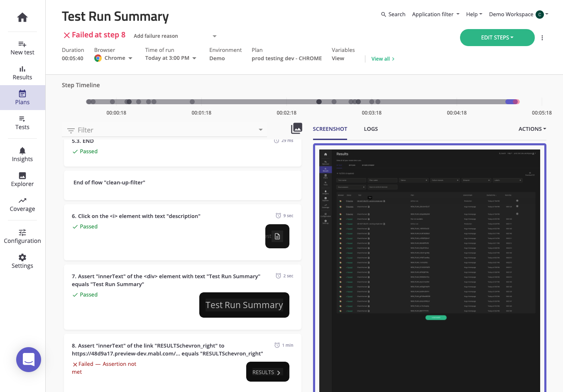Click the Duration 00:05:40 value

click(73, 59)
